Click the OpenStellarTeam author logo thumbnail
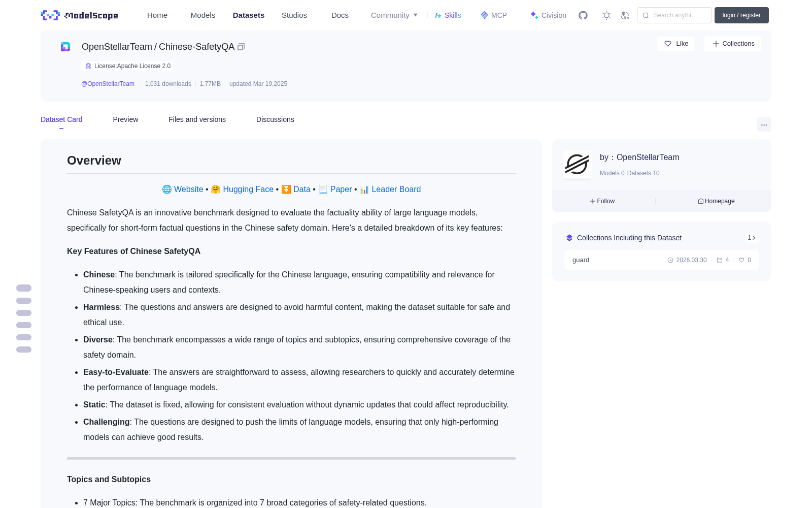The height and width of the screenshot is (508, 812). coord(578,165)
